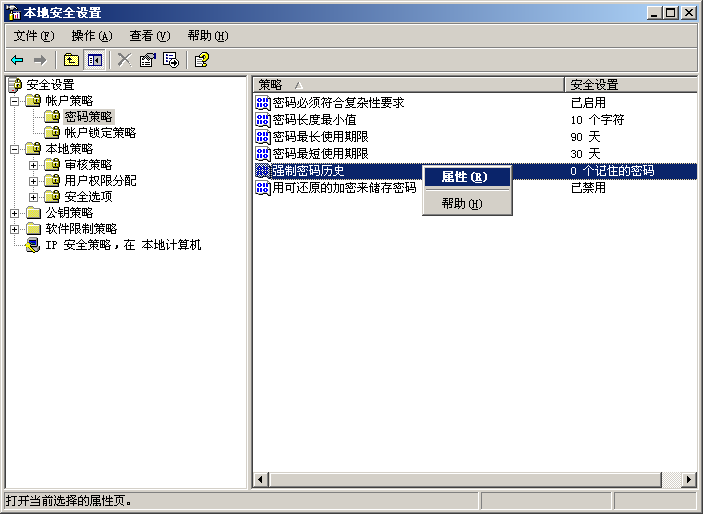This screenshot has width=703, height=514.
Task: Click the Back arrow toolbar icon
Action: (17, 60)
